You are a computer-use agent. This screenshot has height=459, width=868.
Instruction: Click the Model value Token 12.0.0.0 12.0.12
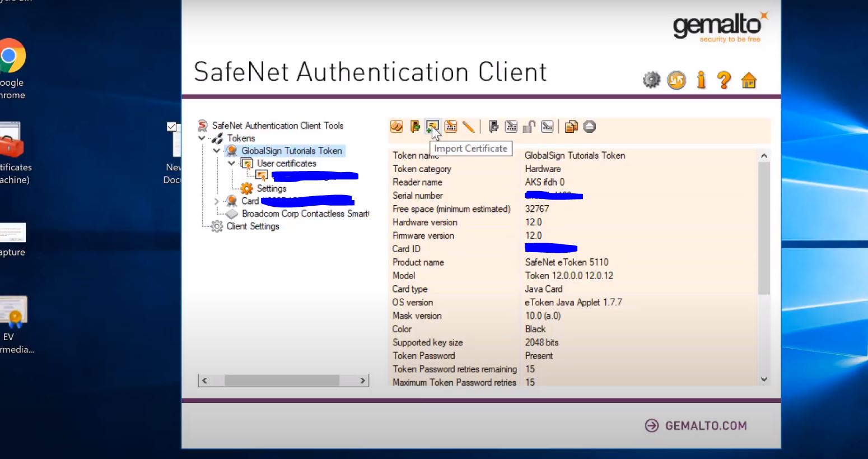(568, 275)
